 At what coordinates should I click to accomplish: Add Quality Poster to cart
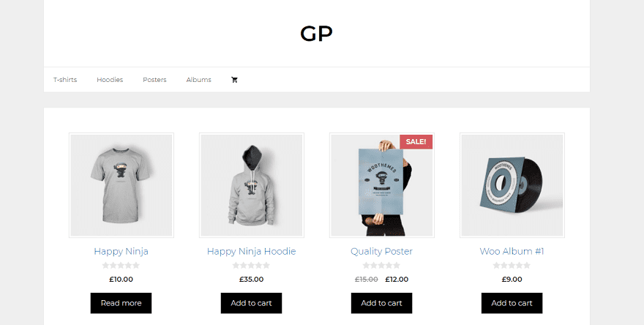click(381, 303)
